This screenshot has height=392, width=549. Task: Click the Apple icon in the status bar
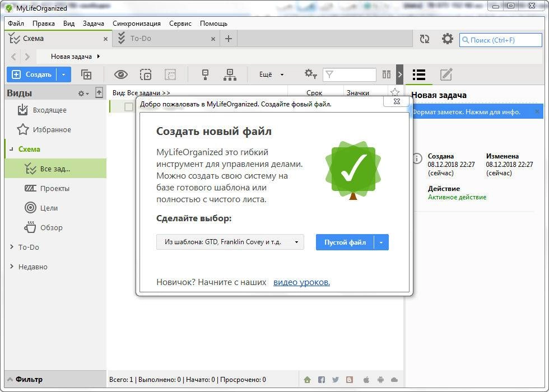(366, 380)
